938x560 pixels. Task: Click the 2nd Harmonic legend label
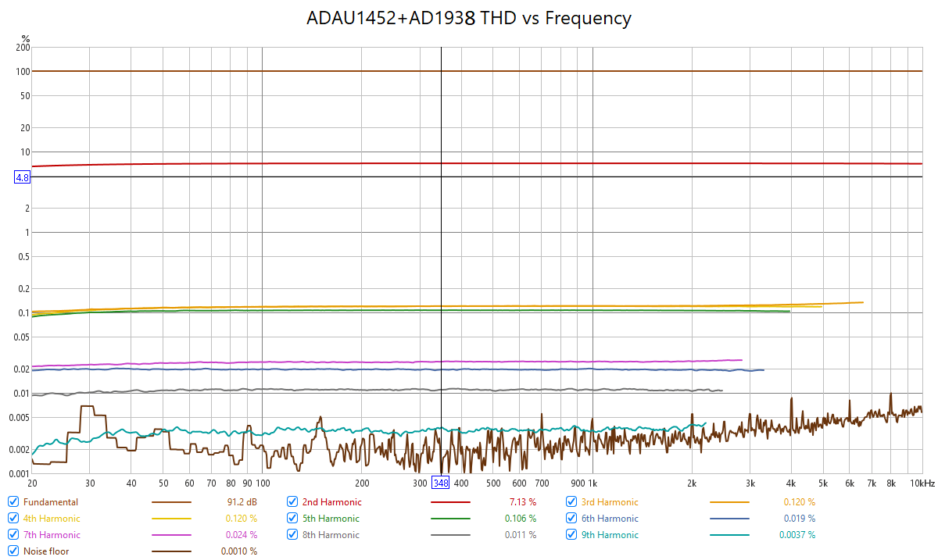tap(332, 502)
